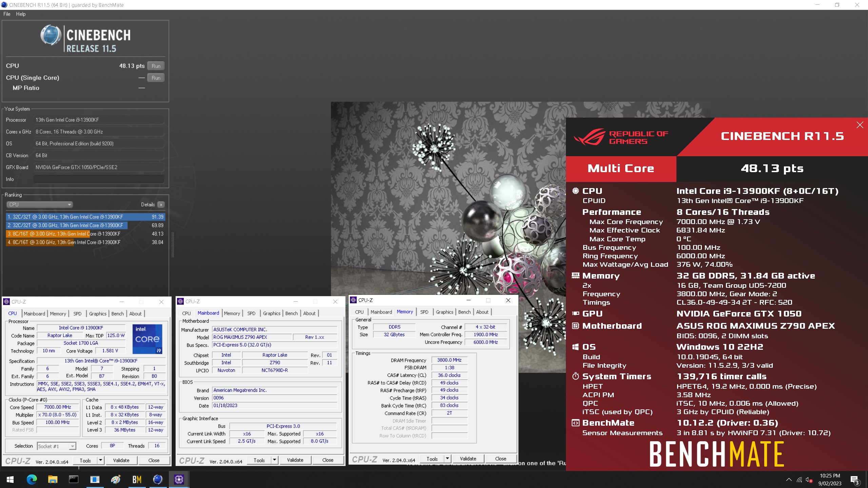Launch Microsoft Edge from the taskbar
The width and height of the screenshot is (868, 488).
click(x=32, y=479)
